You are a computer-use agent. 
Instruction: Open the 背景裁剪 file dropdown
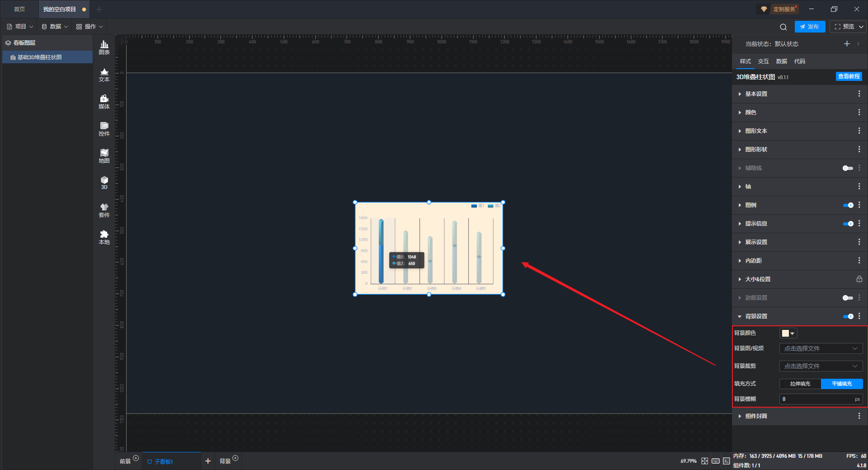(x=821, y=366)
